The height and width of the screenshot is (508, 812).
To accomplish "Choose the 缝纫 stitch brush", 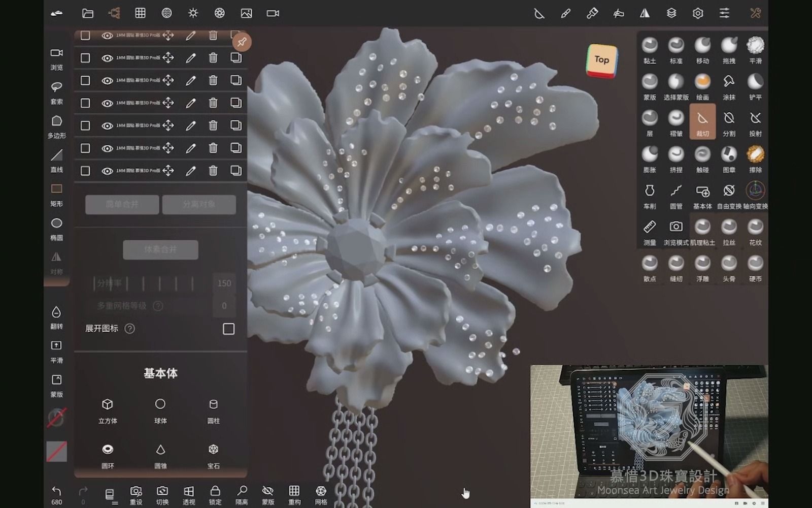I will pyautogui.click(x=676, y=268).
